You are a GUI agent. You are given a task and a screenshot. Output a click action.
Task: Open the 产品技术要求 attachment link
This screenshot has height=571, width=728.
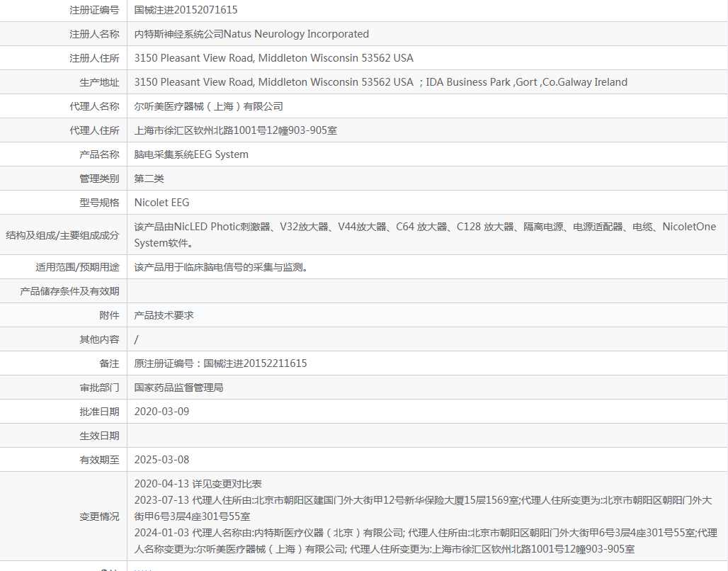[164, 315]
